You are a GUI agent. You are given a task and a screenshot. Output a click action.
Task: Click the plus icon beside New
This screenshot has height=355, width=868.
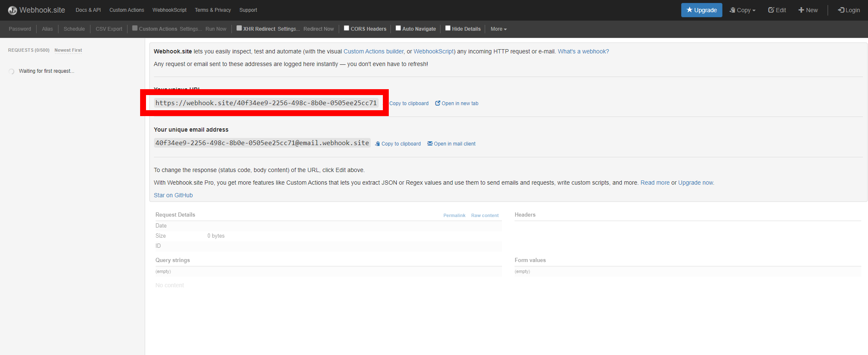coord(801,10)
